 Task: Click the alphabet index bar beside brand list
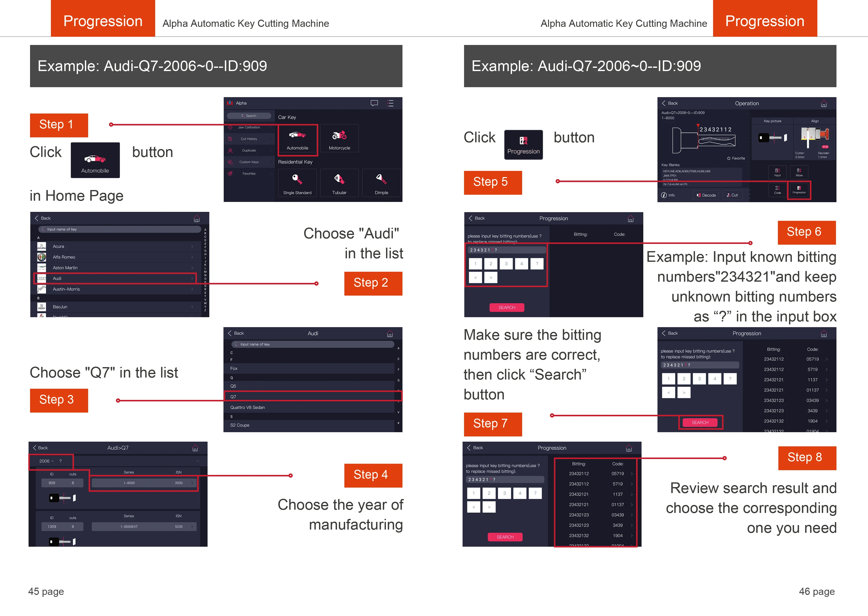coord(205,270)
